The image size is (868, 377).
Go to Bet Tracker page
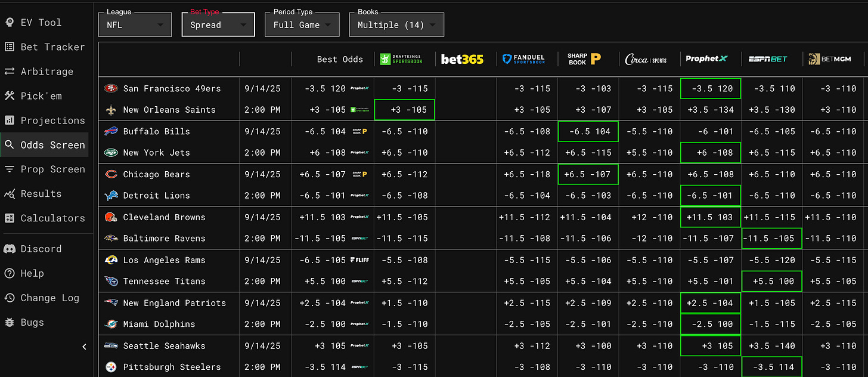pyautogui.click(x=52, y=47)
